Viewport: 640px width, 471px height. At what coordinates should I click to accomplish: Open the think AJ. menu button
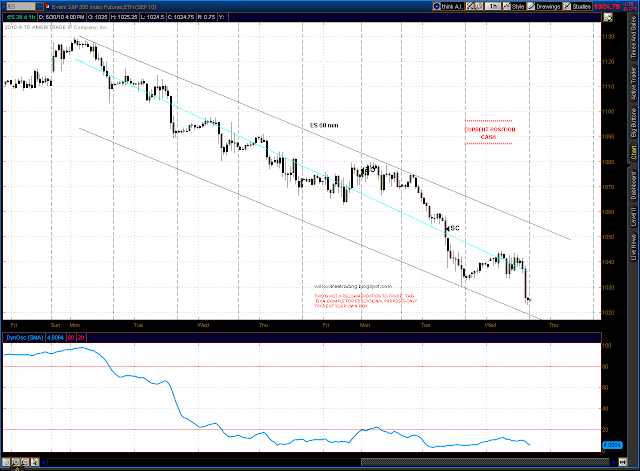[448, 7]
